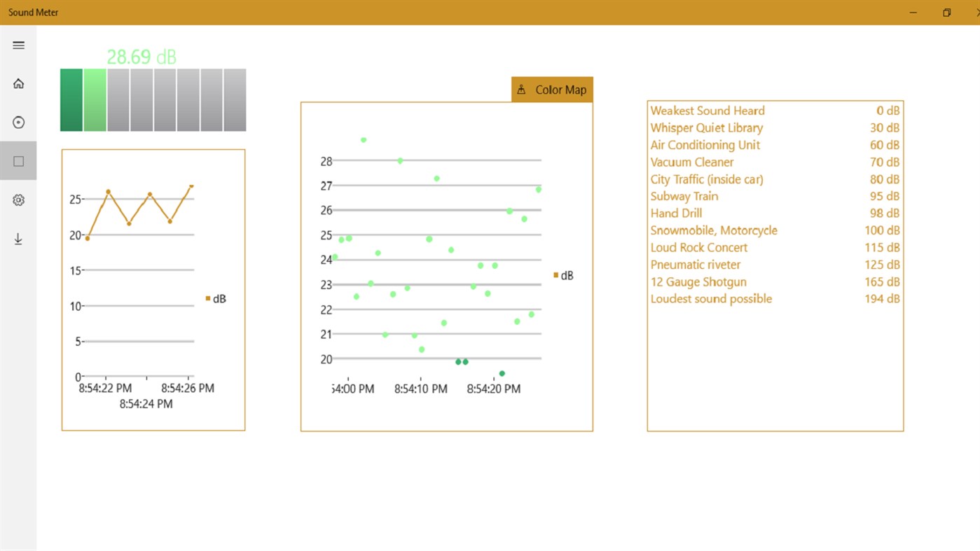Click the download/export icon in the sidebar

tap(18, 239)
